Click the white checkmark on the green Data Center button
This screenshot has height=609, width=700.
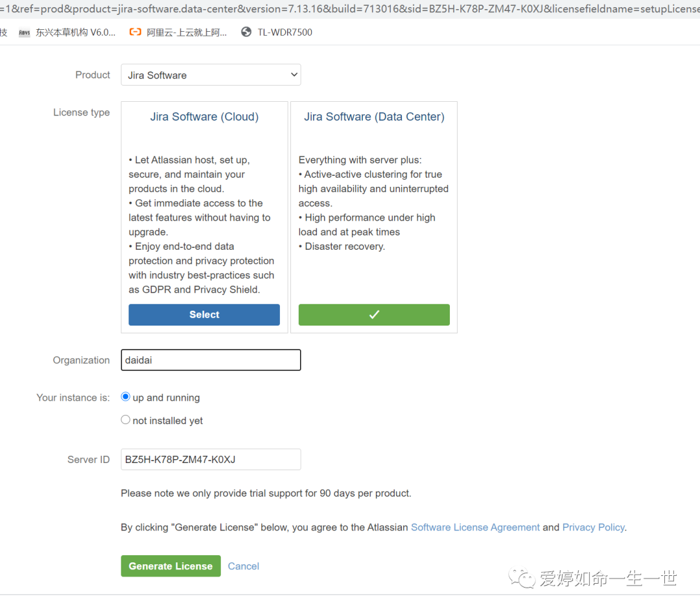374,315
